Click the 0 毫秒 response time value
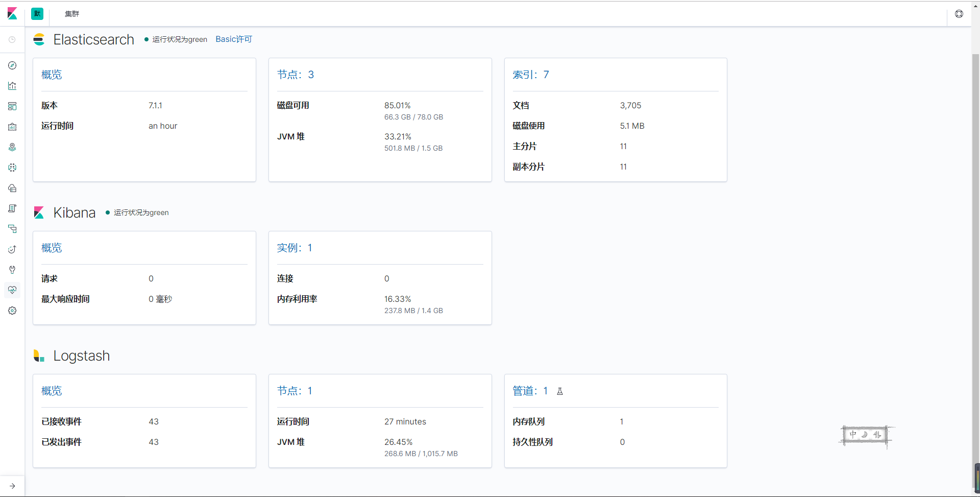Image resolution: width=980 pixels, height=497 pixels. [x=160, y=299]
